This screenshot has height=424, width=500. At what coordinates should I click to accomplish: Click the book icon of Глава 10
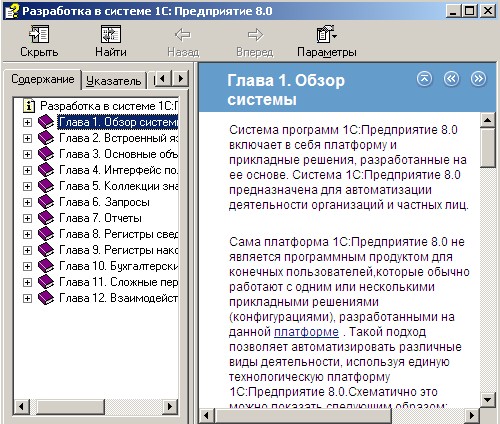46,266
